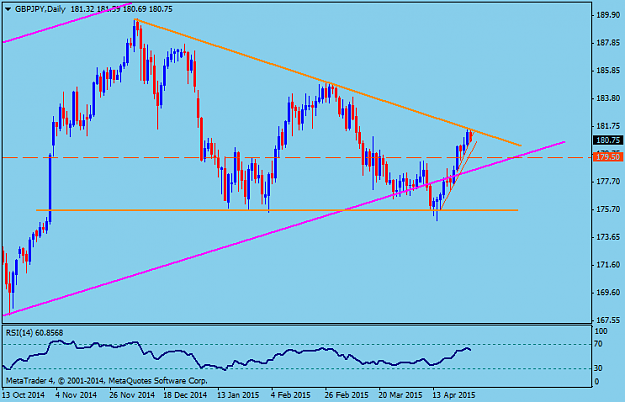Select the black current price label 180.75
625x402 pixels.
(608, 140)
